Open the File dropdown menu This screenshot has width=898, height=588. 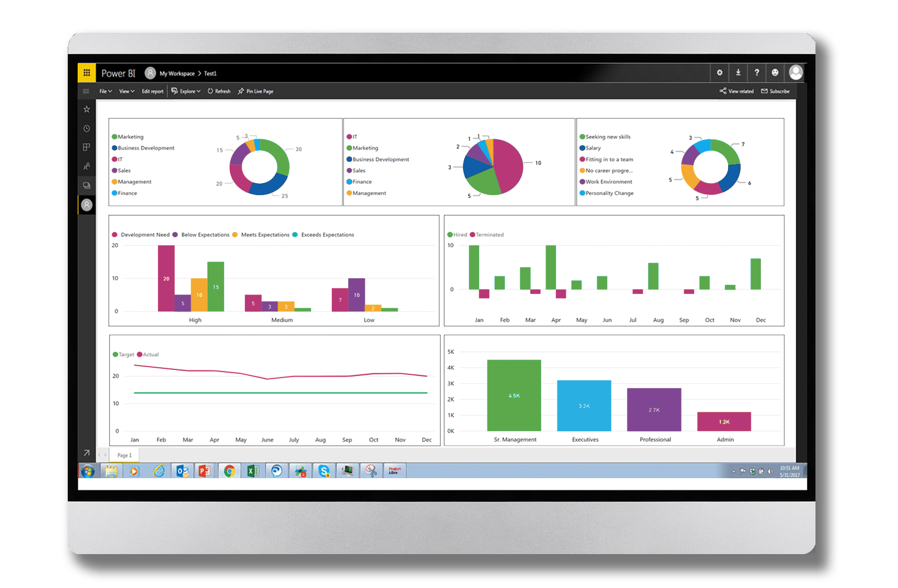tap(105, 91)
